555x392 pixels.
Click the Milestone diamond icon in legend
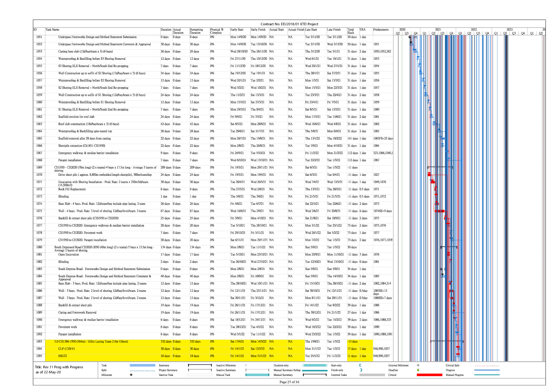click(131, 375)
